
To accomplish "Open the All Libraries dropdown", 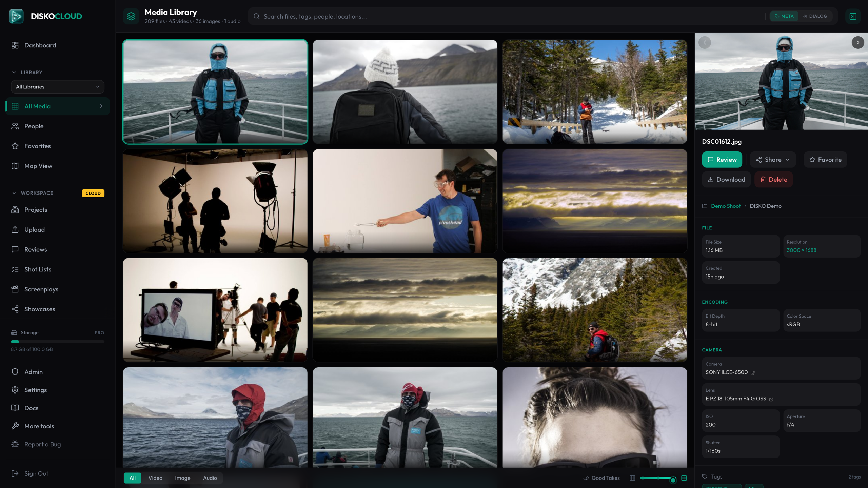I will [58, 87].
